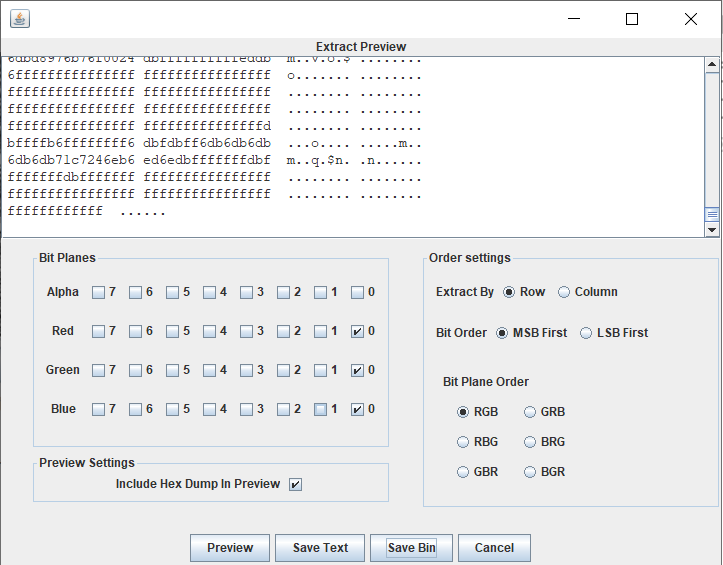Toggle Alpha bit plane 3 checkbox

pos(246,292)
